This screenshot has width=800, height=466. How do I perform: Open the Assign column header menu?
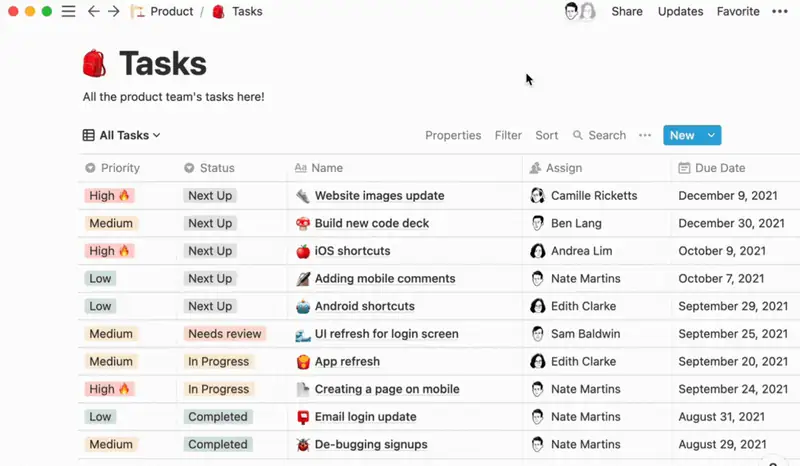556,168
